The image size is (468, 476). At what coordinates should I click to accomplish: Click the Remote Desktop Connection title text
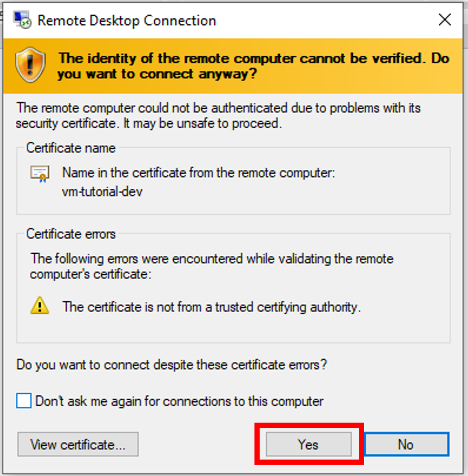[x=126, y=20]
